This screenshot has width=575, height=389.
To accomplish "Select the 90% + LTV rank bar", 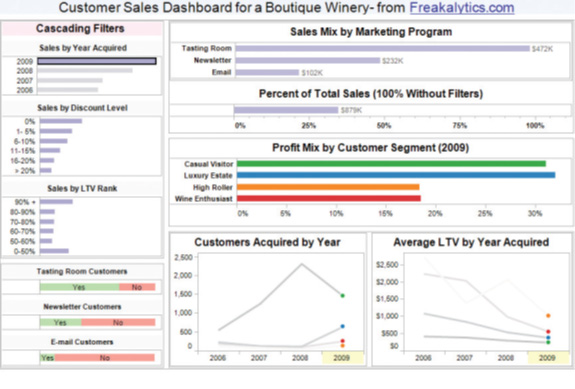I will click(56, 202).
